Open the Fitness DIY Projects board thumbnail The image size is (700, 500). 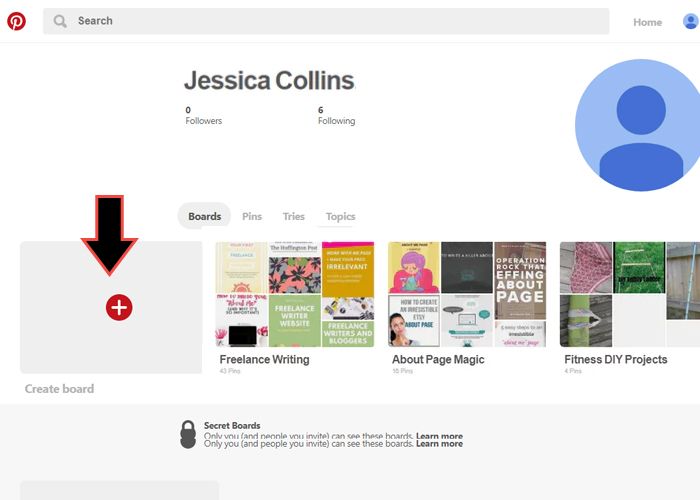(x=630, y=294)
